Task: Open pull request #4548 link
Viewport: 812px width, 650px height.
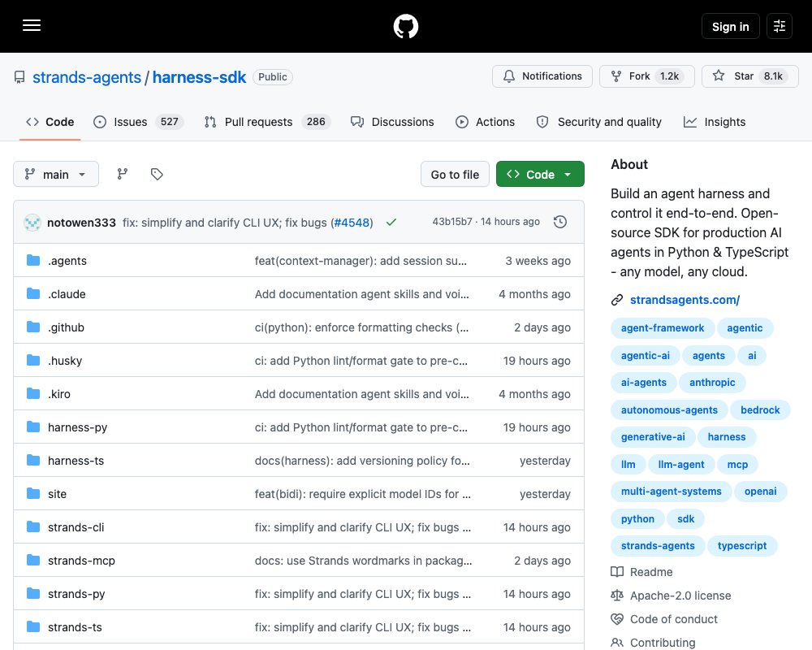Action: [x=352, y=223]
